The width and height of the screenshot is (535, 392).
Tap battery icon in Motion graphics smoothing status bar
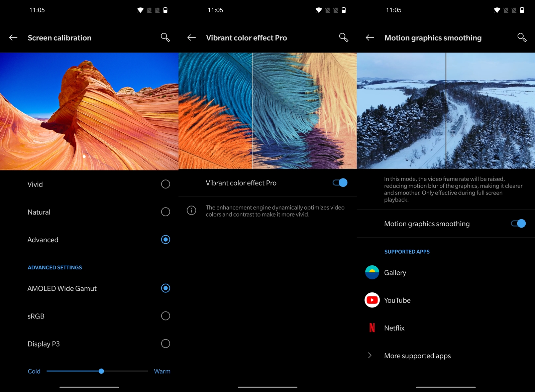tap(522, 10)
